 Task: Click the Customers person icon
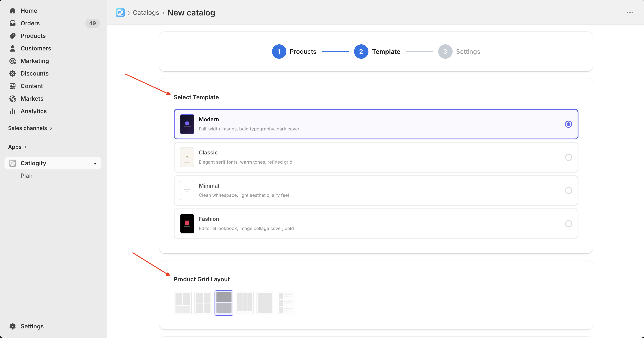tap(13, 48)
